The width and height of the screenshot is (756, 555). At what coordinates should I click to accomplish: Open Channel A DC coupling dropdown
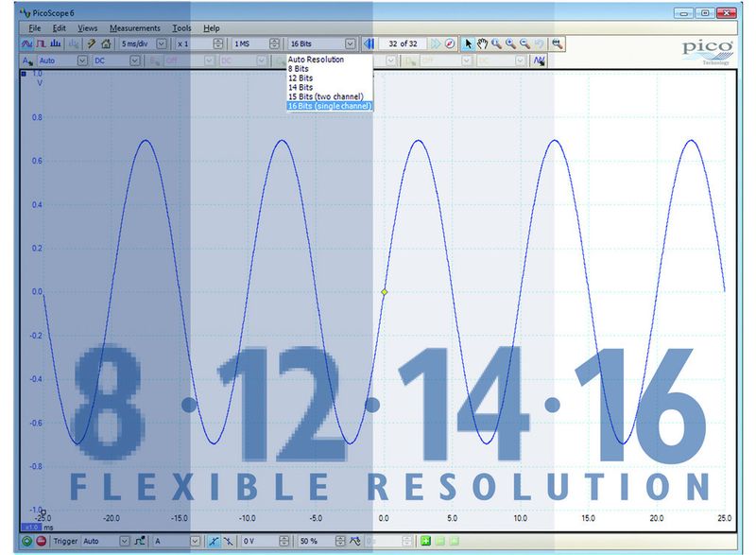pos(135,61)
